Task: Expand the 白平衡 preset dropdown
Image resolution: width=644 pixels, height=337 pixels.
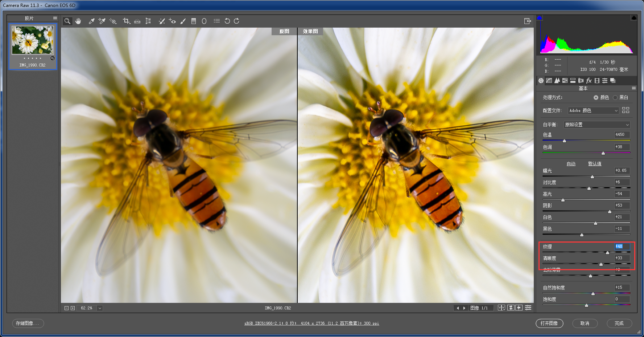Action: tap(597, 125)
